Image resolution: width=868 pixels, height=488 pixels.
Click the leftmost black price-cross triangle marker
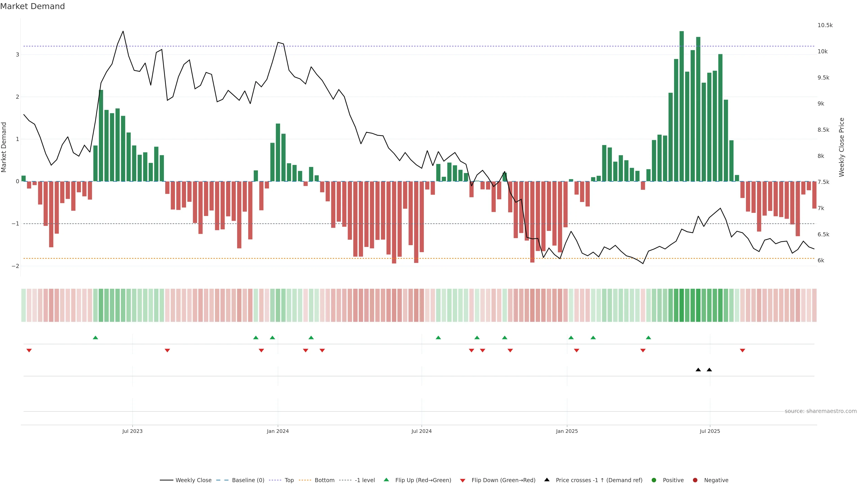[x=698, y=370]
